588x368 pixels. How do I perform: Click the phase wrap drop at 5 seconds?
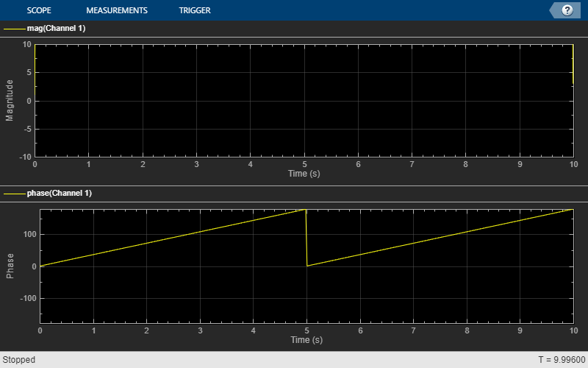click(306, 238)
